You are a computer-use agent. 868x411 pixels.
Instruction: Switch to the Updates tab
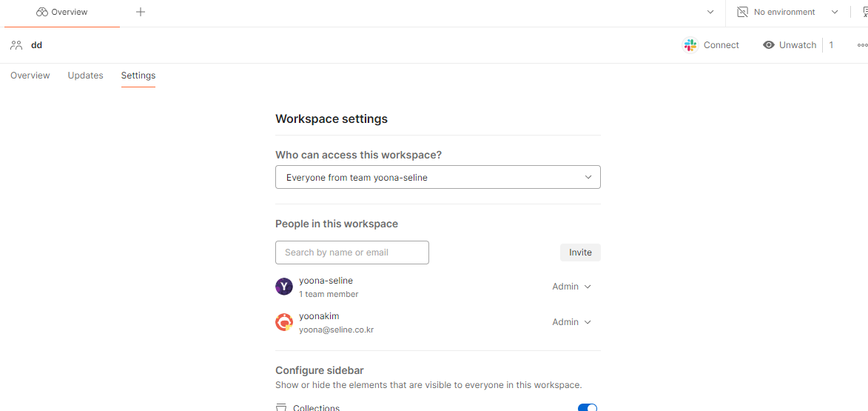pyautogui.click(x=85, y=76)
